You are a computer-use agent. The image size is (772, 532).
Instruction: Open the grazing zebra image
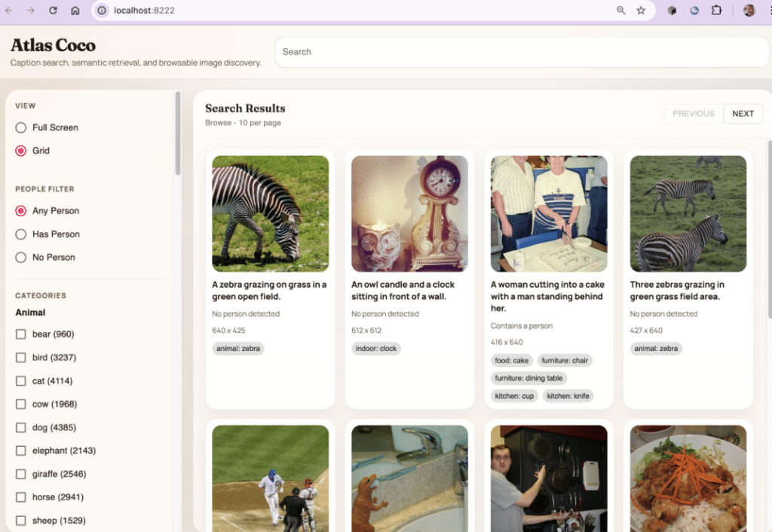pos(271,213)
